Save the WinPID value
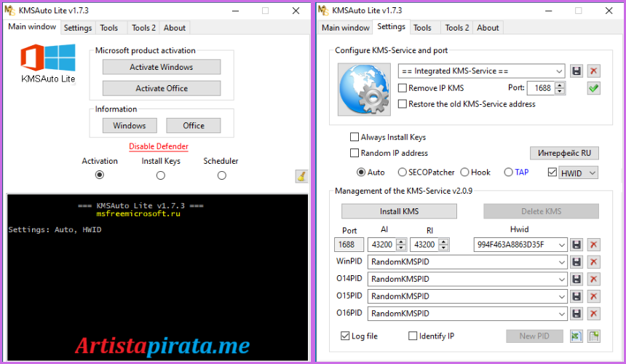Screen dimensions: 626x364 point(576,262)
